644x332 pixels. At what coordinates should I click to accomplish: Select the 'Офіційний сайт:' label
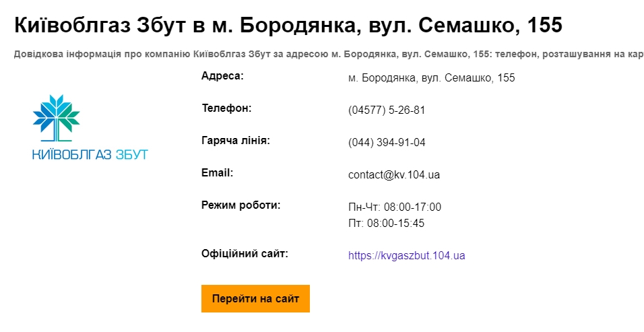245,254
